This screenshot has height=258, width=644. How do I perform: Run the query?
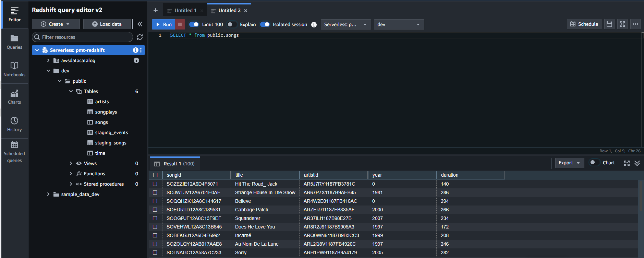coord(164,24)
